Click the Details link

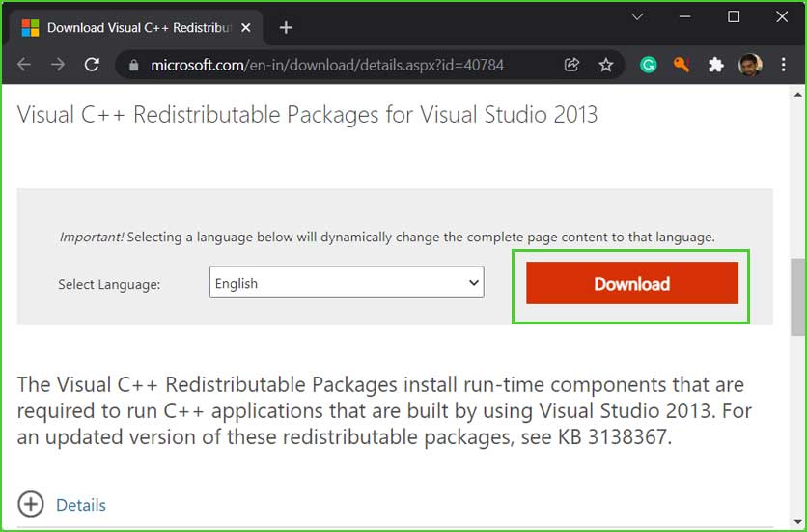coord(81,505)
